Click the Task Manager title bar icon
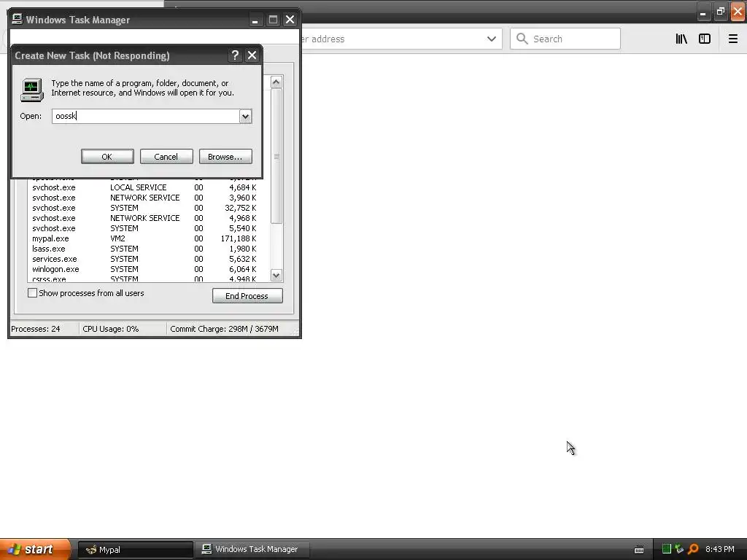 (18, 19)
